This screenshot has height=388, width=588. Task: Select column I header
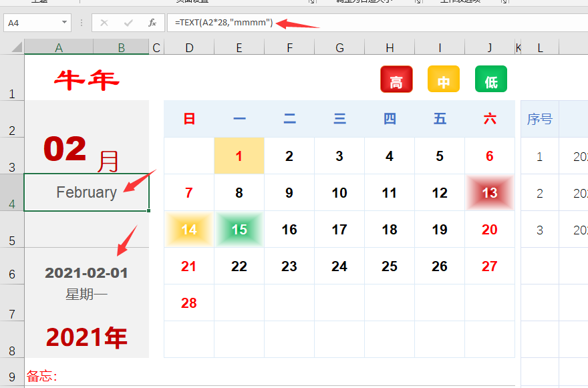point(440,47)
